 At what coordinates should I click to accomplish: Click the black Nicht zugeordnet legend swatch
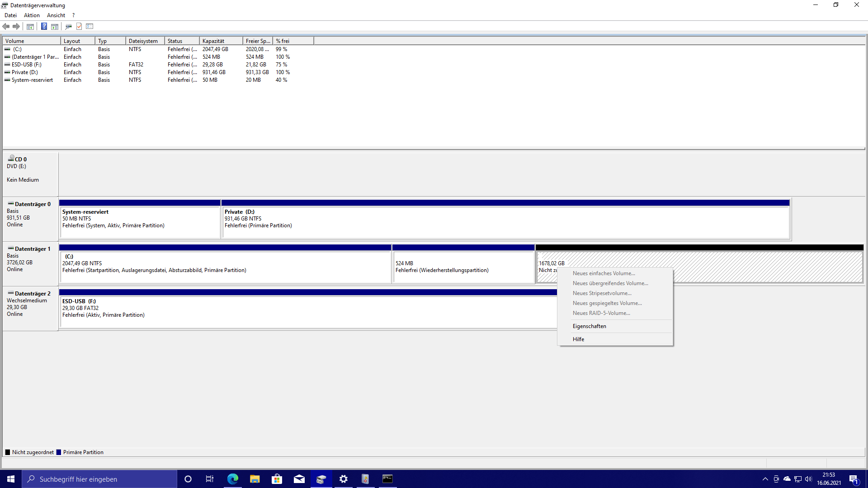pyautogui.click(x=7, y=452)
